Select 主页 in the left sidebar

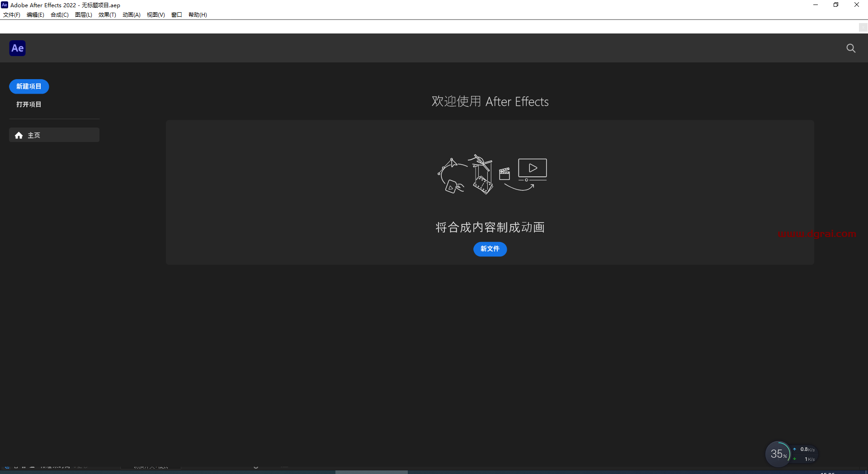click(34, 135)
